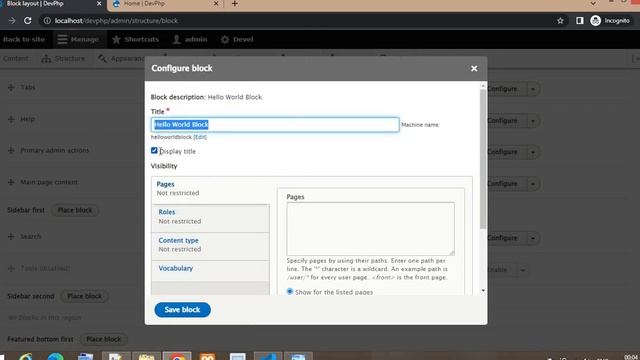Open dropdown beside Main page content Configure
Viewport: 640px width, 360px height.
point(533,184)
